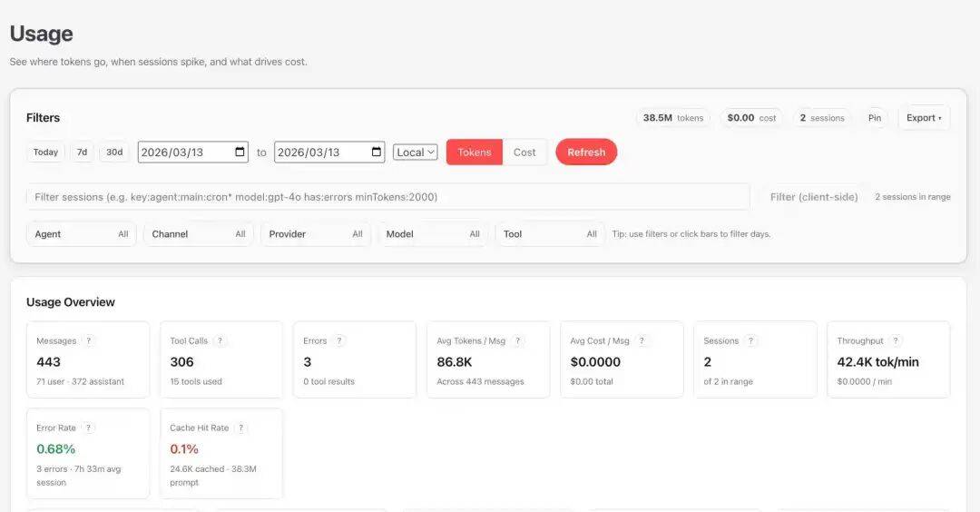The height and width of the screenshot is (512, 980).
Task: Open the start date calendar picker icon
Action: click(240, 153)
